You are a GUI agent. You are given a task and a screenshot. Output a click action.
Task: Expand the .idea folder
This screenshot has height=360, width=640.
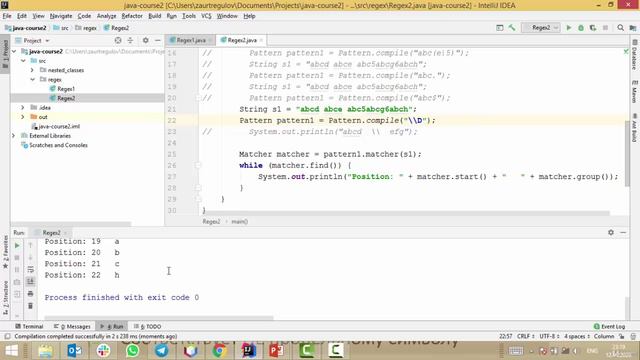(23, 107)
